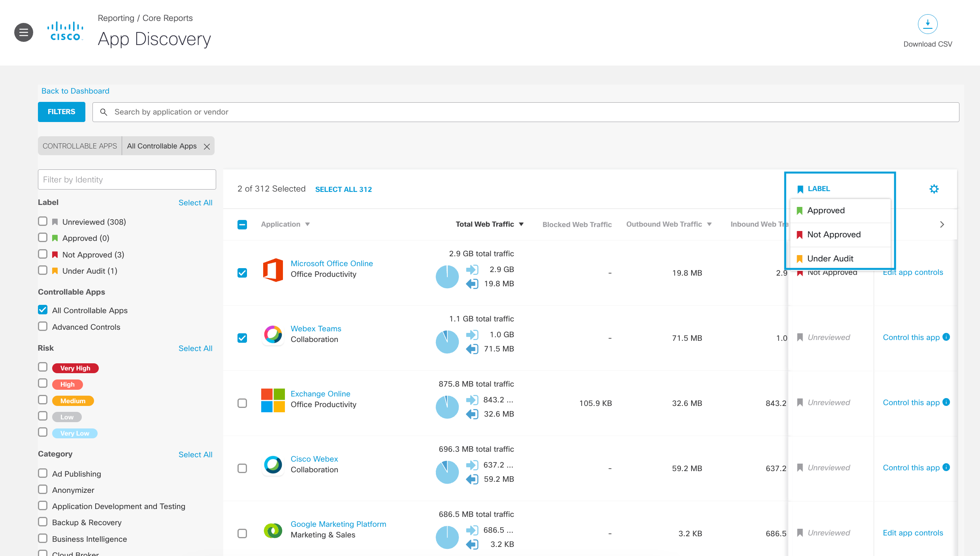Click the search by application or vendor field
The width and height of the screenshot is (980, 556).
(526, 112)
